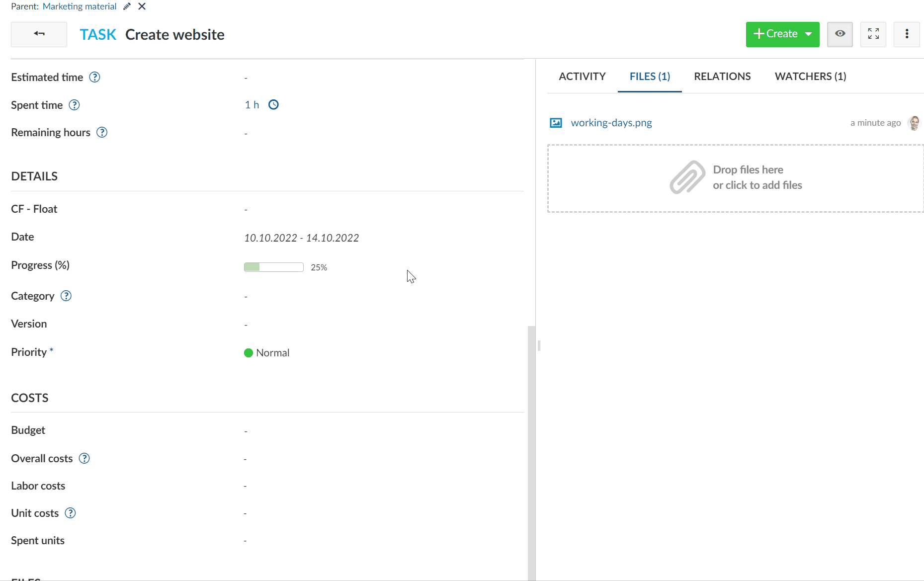924x581 pixels.
Task: Edit parent with the pencil icon
Action: (x=127, y=6)
